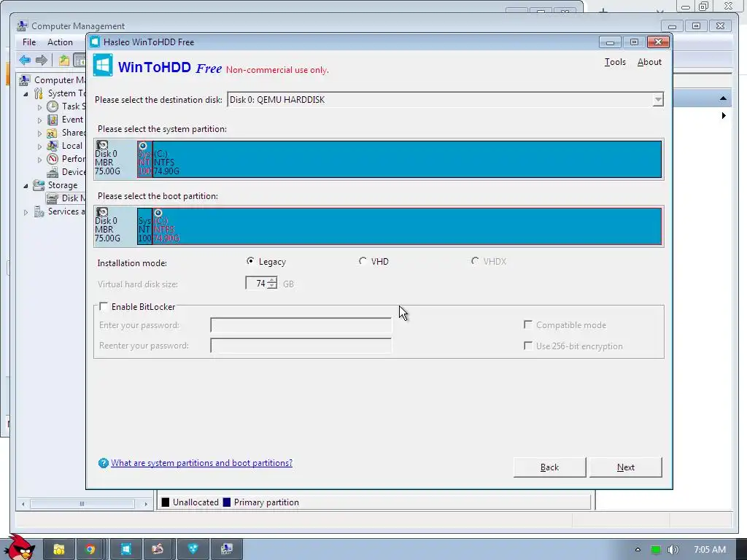Show hidden tray icons arrow
The image size is (747, 560).
[638, 550]
